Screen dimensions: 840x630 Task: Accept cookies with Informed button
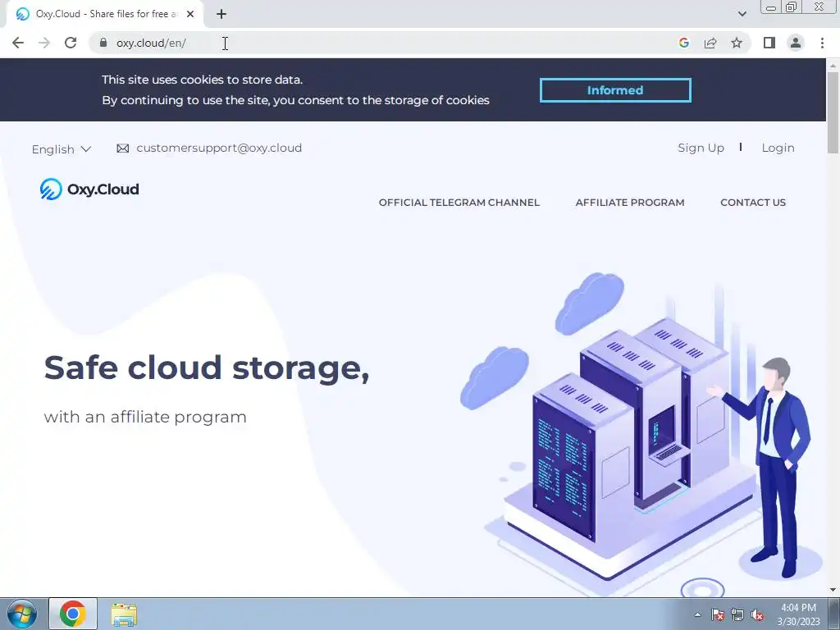click(615, 90)
